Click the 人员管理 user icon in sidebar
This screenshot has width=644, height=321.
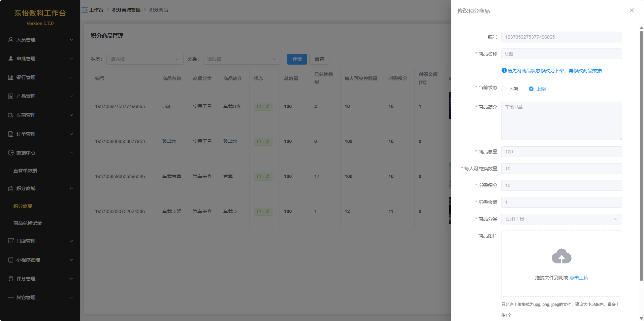[x=11, y=40]
